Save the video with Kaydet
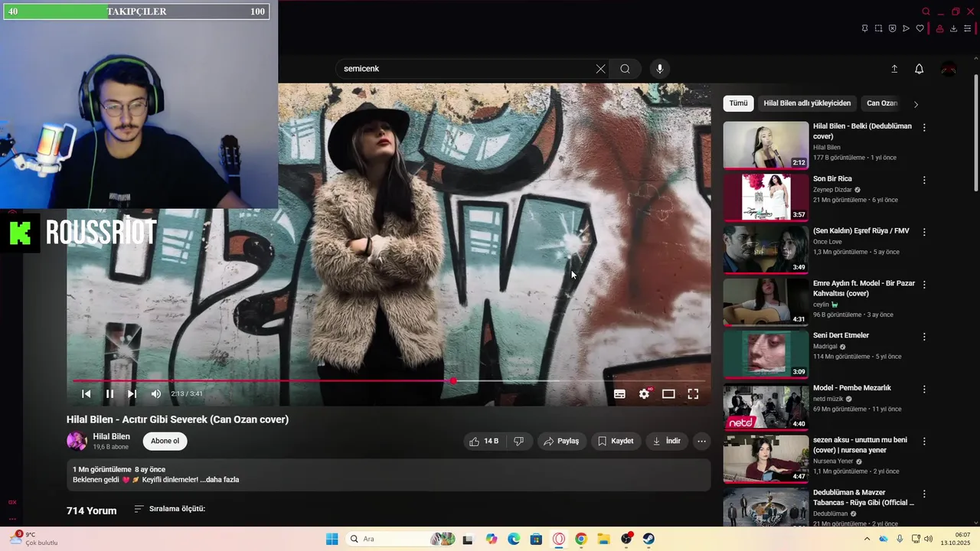980x551 pixels. point(616,441)
